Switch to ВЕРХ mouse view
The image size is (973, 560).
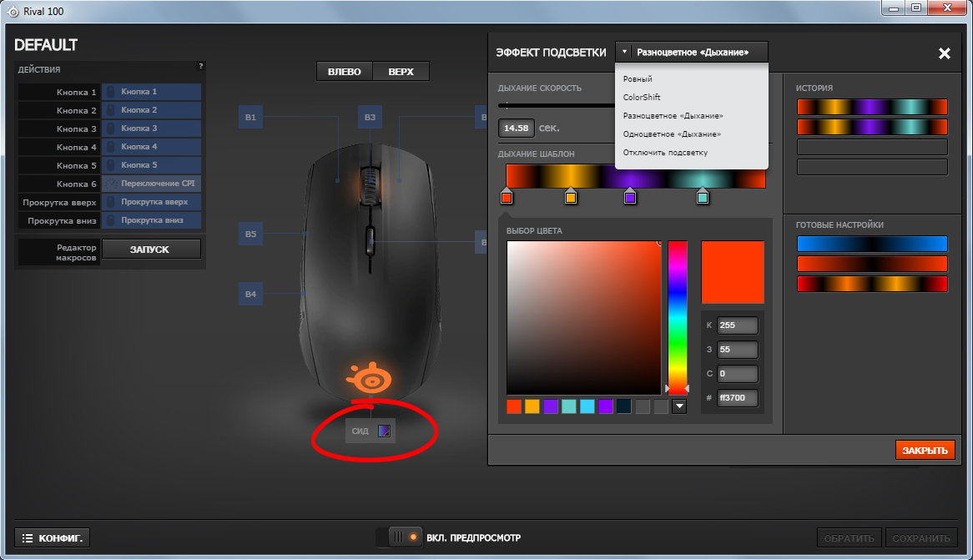tap(401, 72)
